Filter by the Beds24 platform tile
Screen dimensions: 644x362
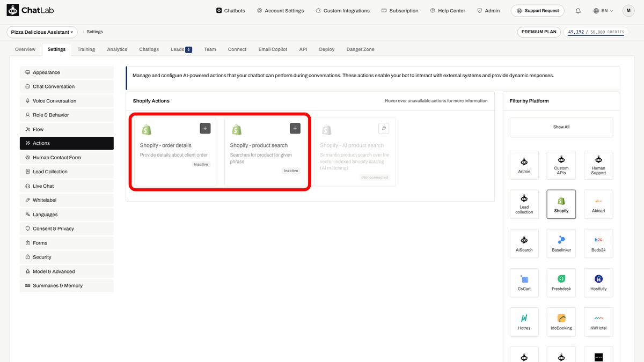pos(598,243)
